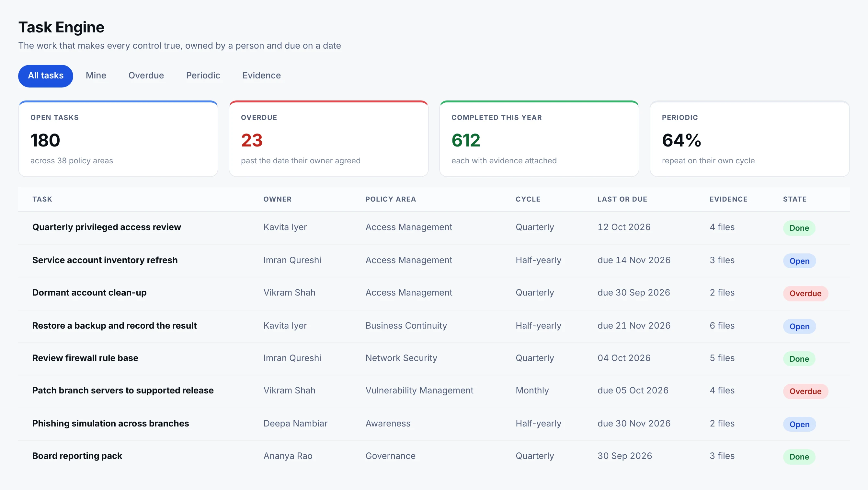Click Open badge for Restore a backup
868x490 pixels.
[799, 326]
